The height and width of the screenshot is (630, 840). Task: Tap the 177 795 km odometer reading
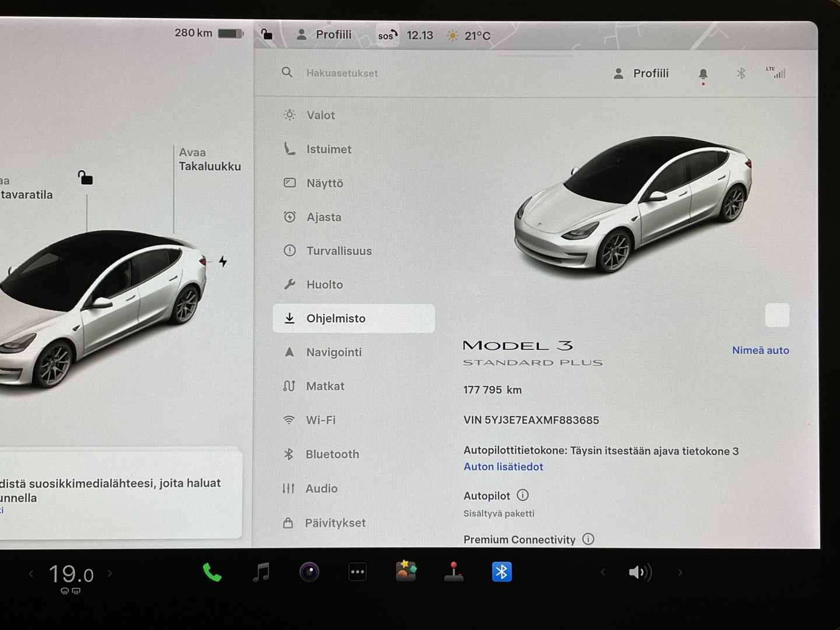(x=492, y=390)
